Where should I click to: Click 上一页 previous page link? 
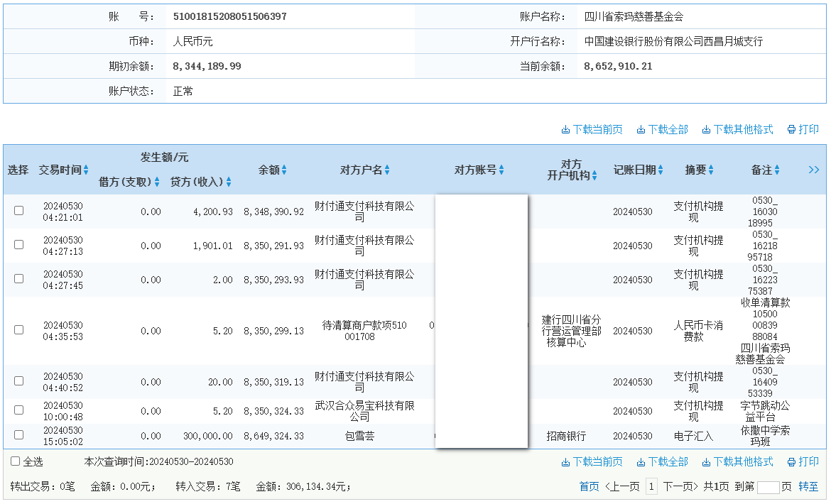623,486
